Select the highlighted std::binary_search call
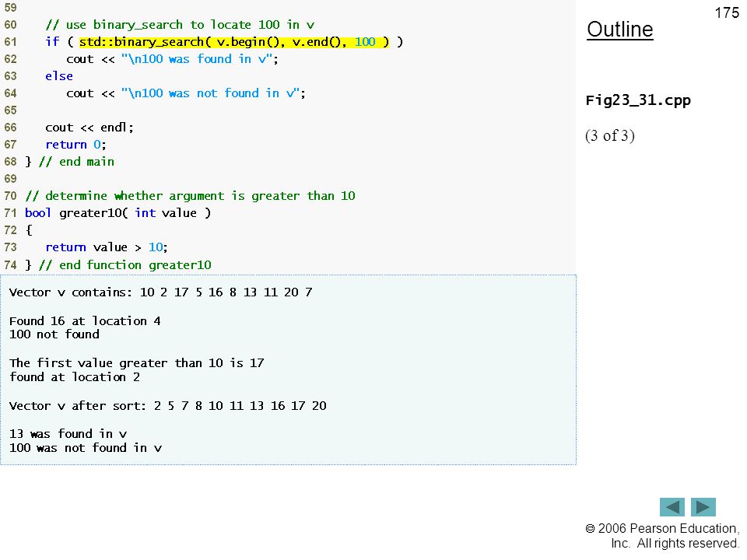 (x=234, y=42)
